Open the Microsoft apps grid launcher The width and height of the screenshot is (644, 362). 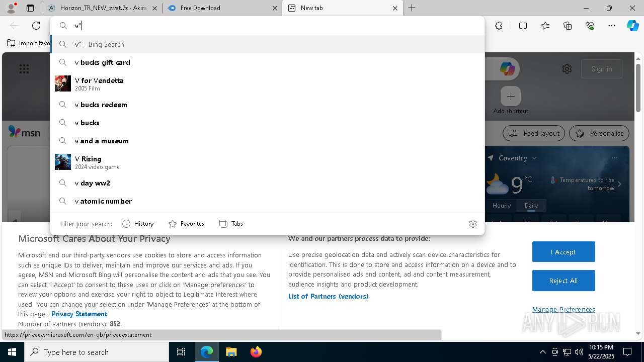[x=24, y=69]
